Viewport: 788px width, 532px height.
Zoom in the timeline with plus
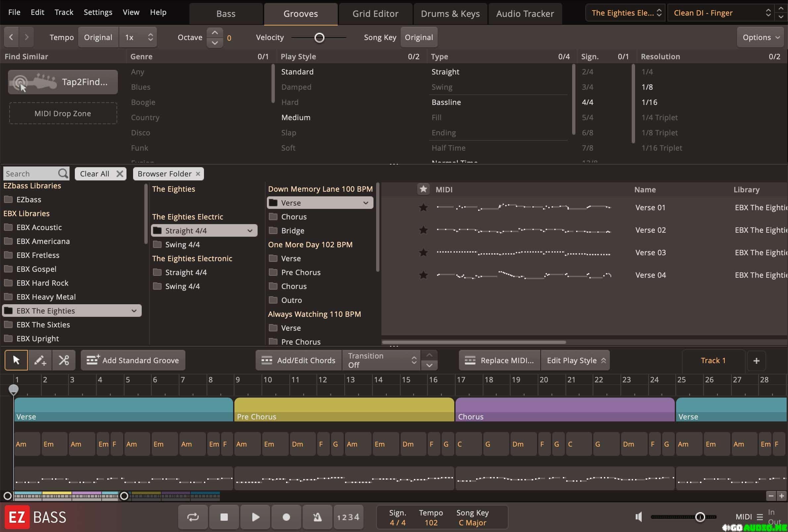[x=782, y=496]
